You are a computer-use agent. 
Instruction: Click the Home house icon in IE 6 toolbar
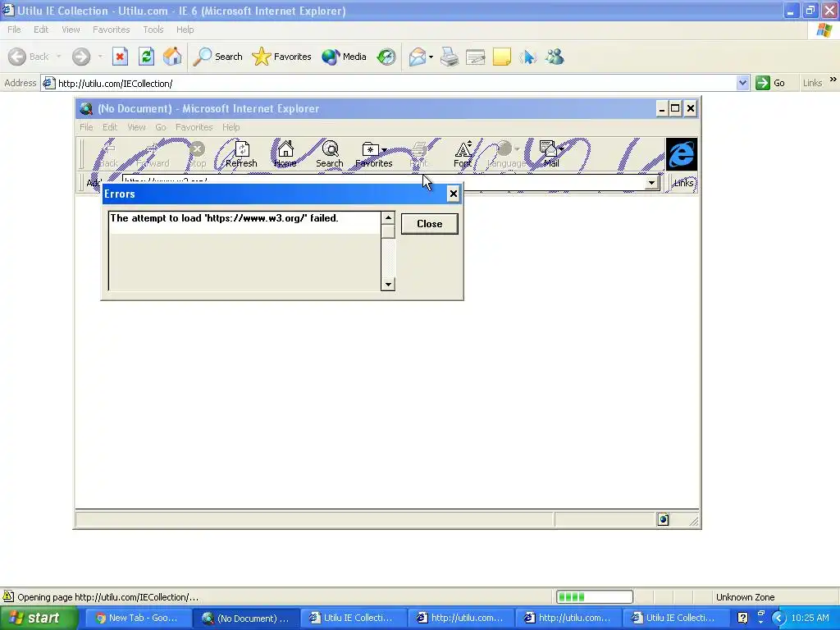pos(172,57)
